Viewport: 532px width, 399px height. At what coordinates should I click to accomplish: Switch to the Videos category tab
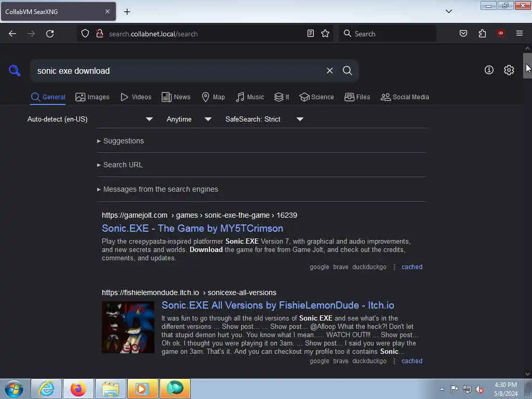coord(136,97)
